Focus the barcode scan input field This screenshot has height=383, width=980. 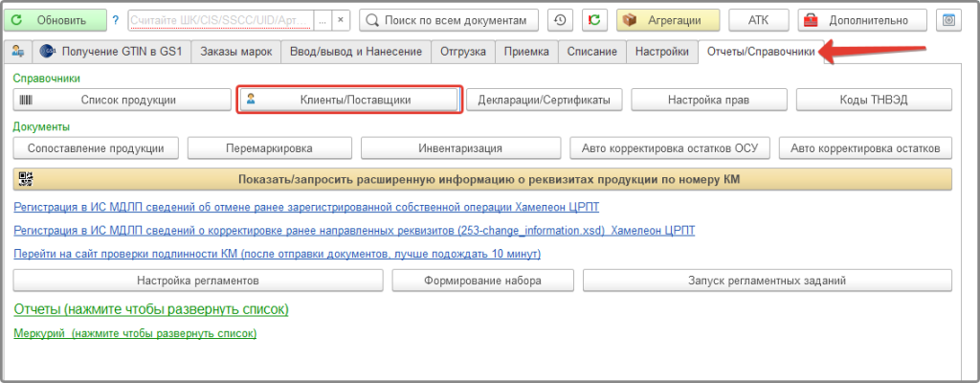[x=221, y=20]
